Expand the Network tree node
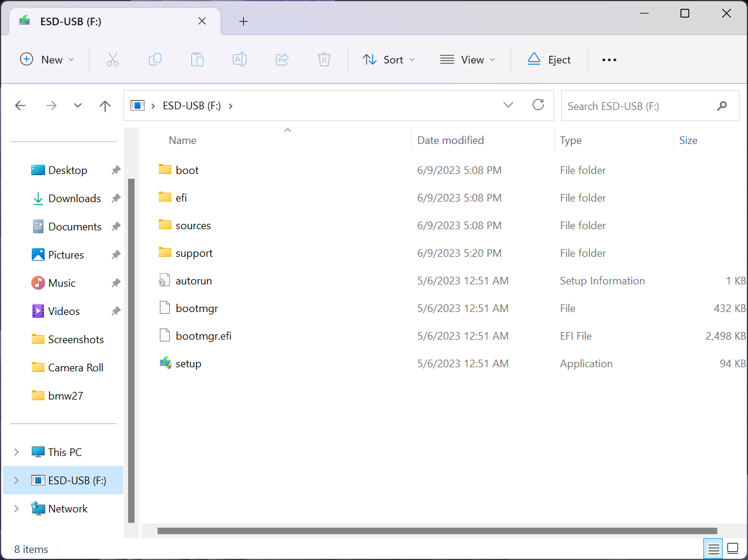The height and width of the screenshot is (560, 748). pos(16,508)
